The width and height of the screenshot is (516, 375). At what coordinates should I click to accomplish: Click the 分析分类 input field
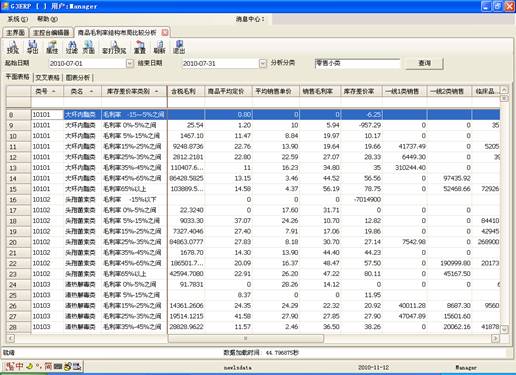tap(357, 63)
